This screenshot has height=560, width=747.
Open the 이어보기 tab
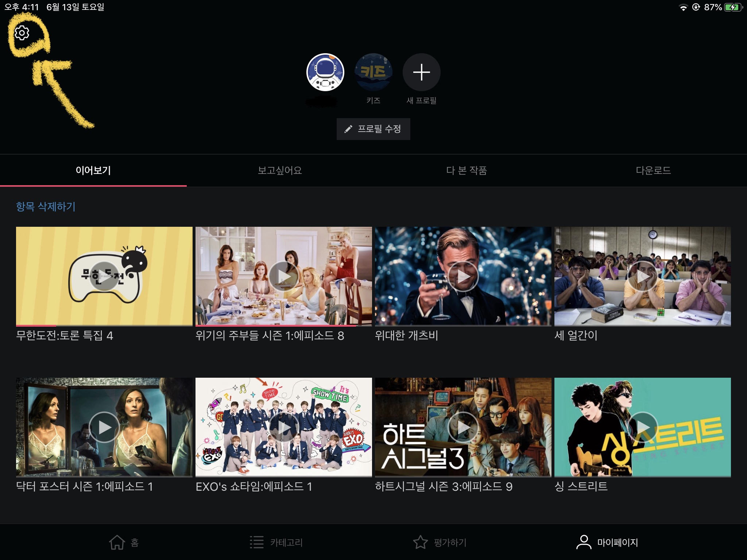[93, 170]
